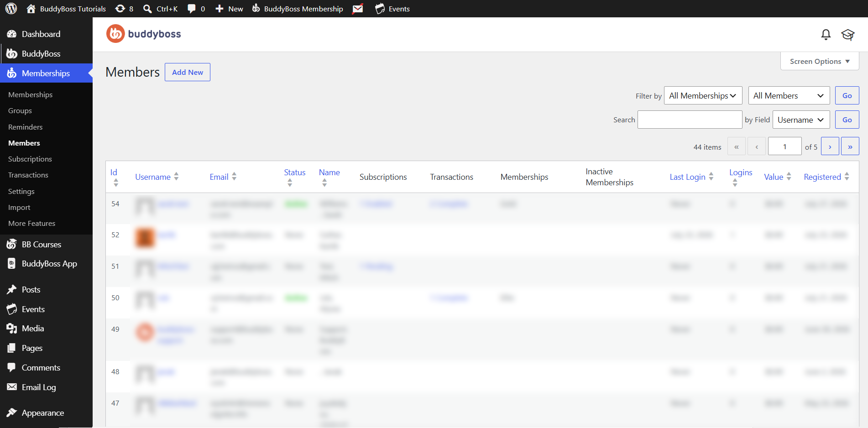
Task: Open the notifications bell icon
Action: click(826, 34)
